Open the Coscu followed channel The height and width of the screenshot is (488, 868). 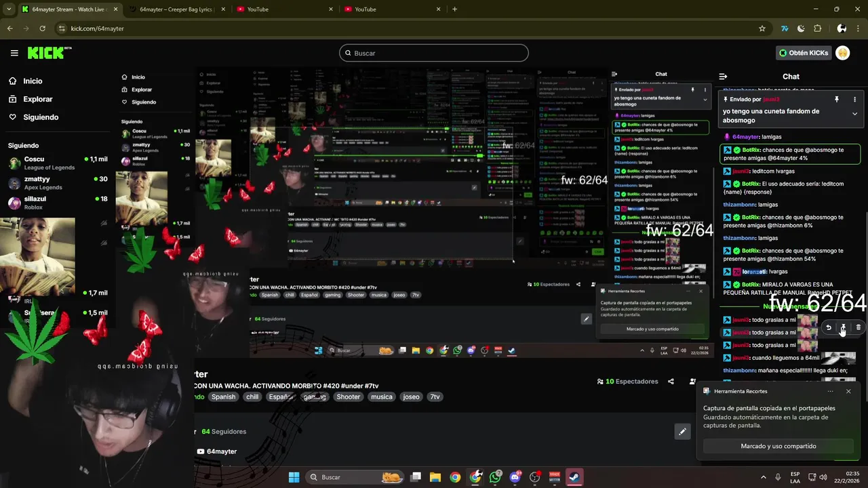pos(58,163)
